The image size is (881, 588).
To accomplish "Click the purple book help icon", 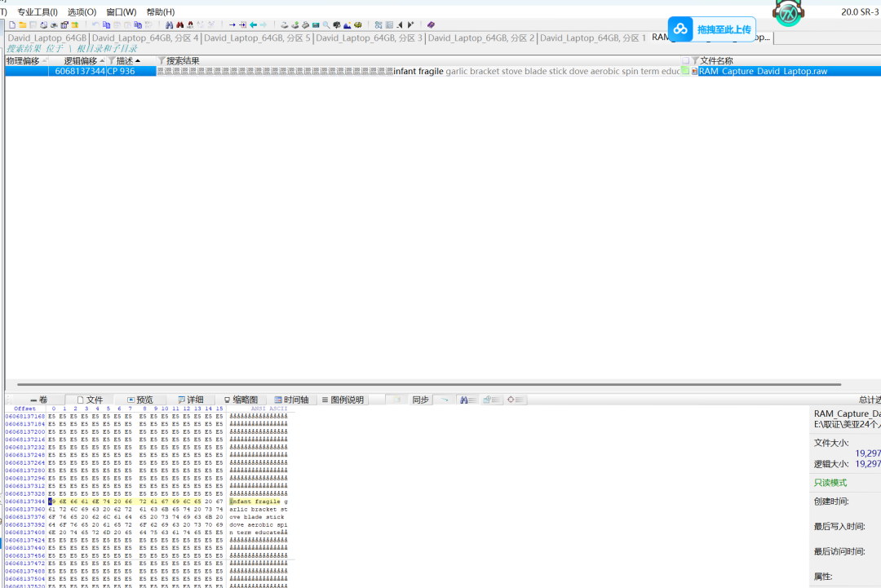I will (x=431, y=24).
